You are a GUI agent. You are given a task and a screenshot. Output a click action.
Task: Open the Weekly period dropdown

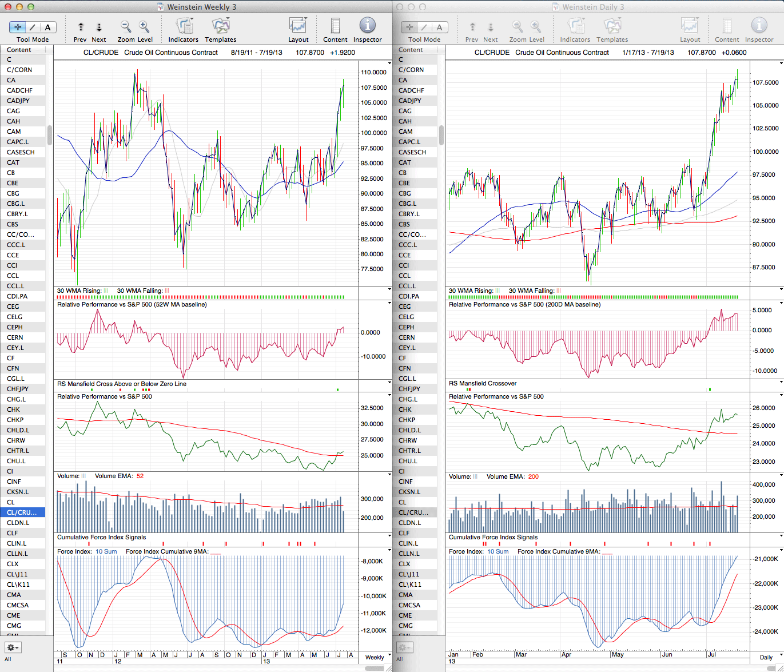pyautogui.click(x=375, y=657)
